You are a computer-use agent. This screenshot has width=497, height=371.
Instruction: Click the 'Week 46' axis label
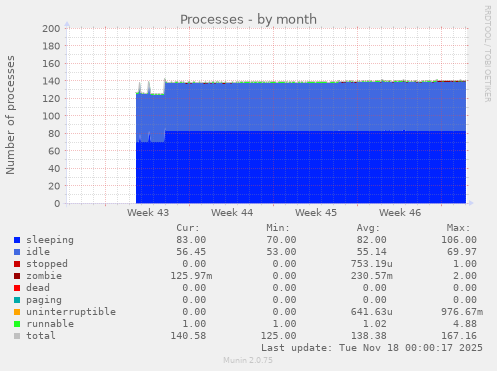[400, 213]
